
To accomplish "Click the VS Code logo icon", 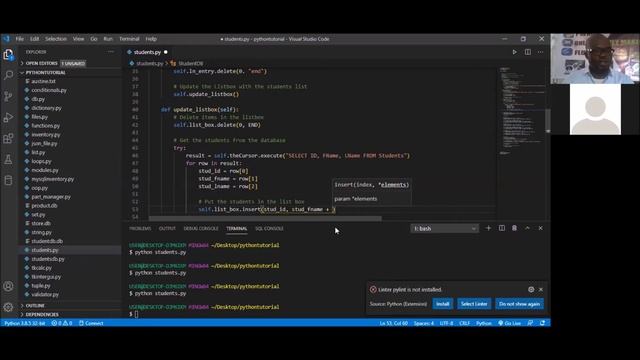I will pos(6,39).
